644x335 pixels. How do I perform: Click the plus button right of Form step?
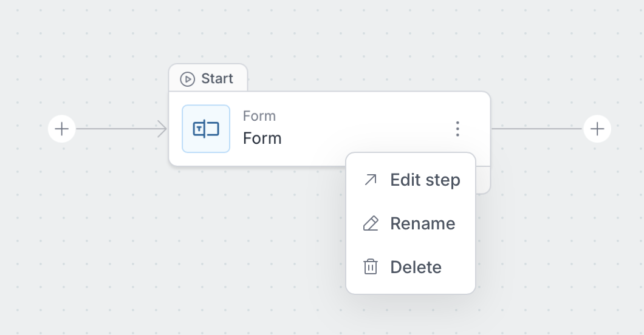pyautogui.click(x=597, y=129)
